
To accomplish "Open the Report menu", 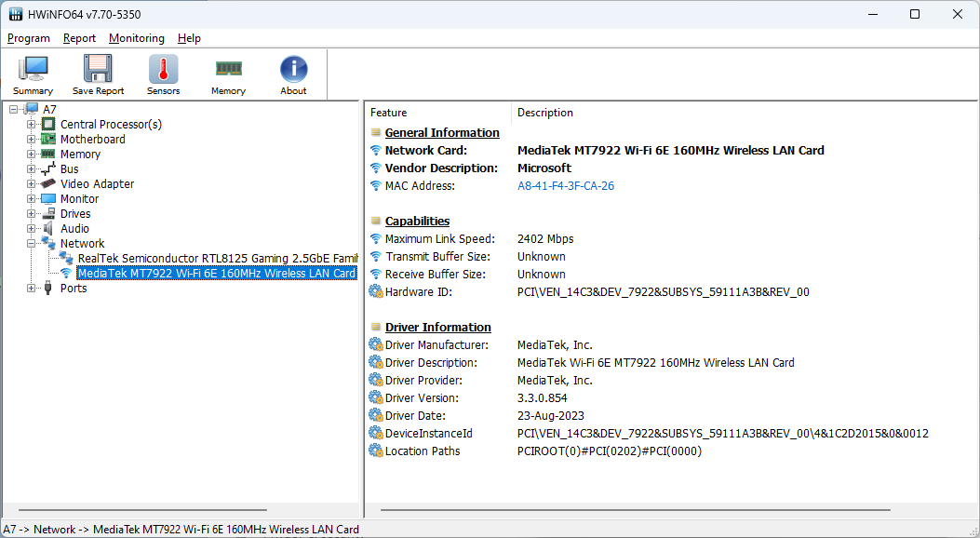I will pos(79,38).
